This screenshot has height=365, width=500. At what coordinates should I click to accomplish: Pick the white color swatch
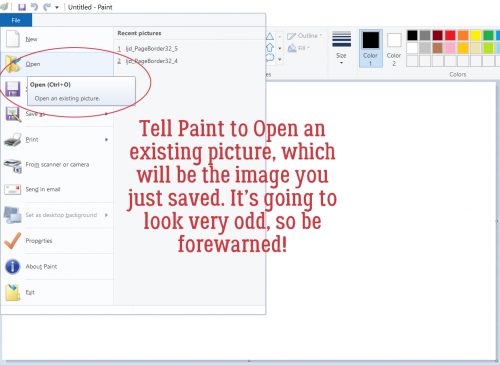point(412,48)
